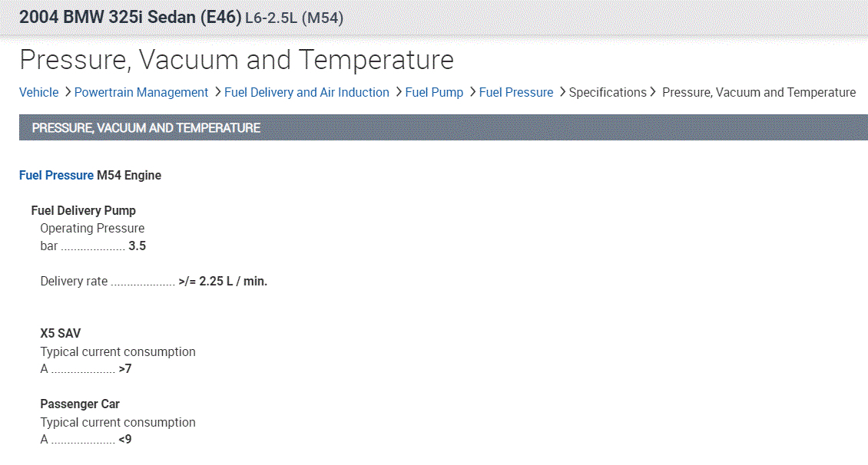Click the gray PRESSURE, VACUUM AND TEMPERATURE section bar
The image size is (868, 465).
click(442, 127)
